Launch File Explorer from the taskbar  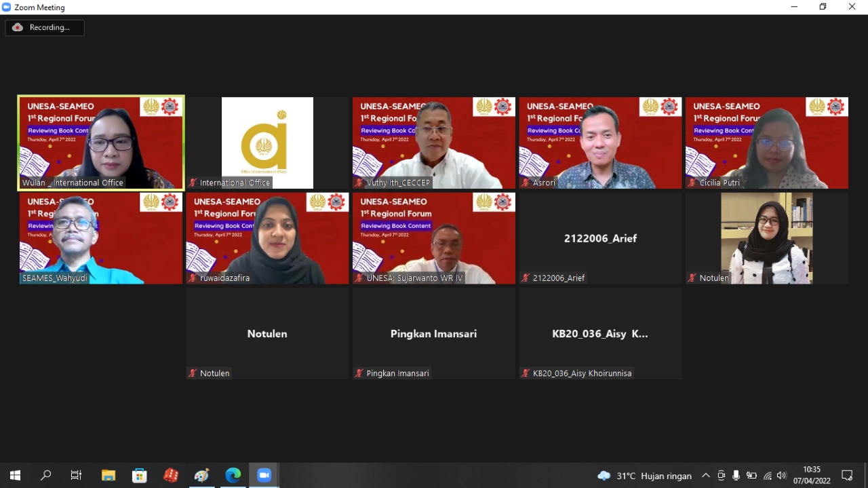click(108, 475)
